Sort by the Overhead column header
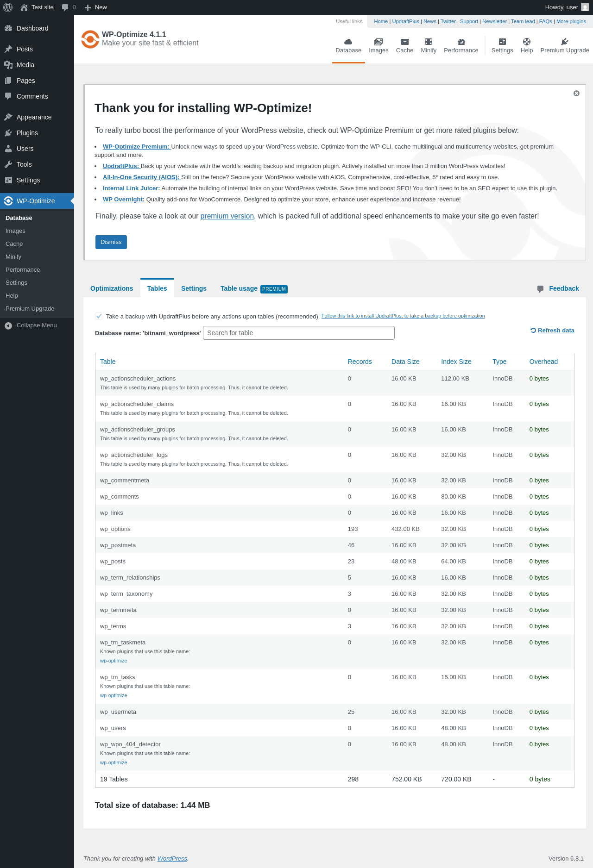 point(543,362)
